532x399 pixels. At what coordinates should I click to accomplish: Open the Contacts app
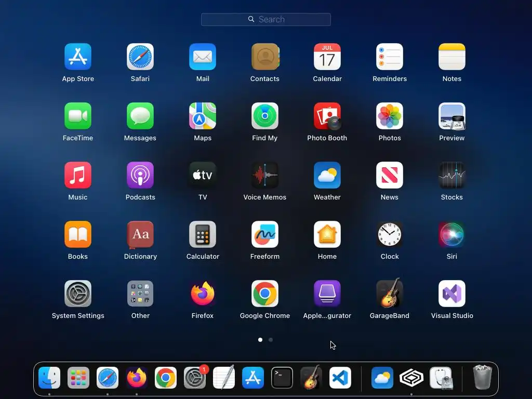(265, 57)
